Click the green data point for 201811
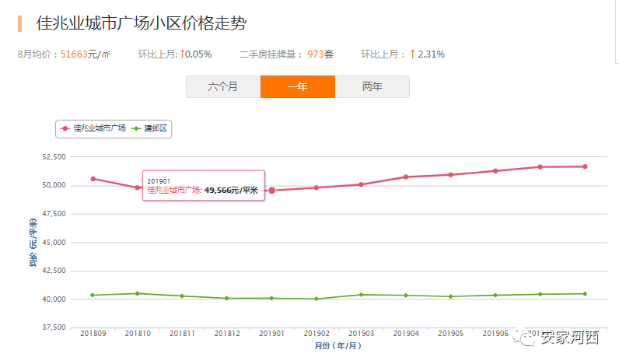This screenshot has height=364, width=619. pos(182,296)
